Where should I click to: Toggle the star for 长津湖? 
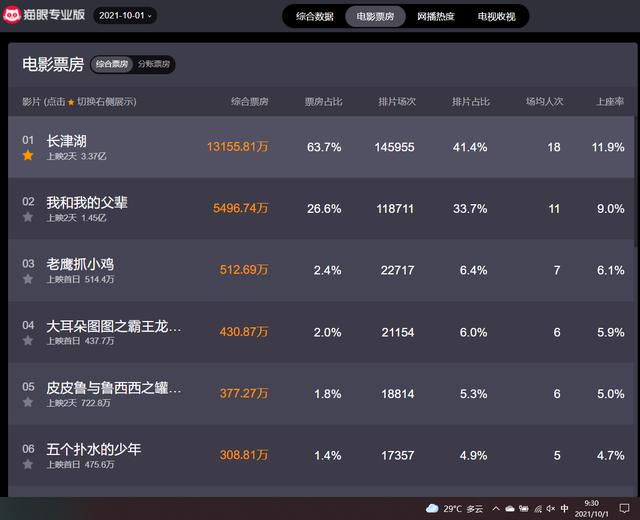(x=28, y=156)
